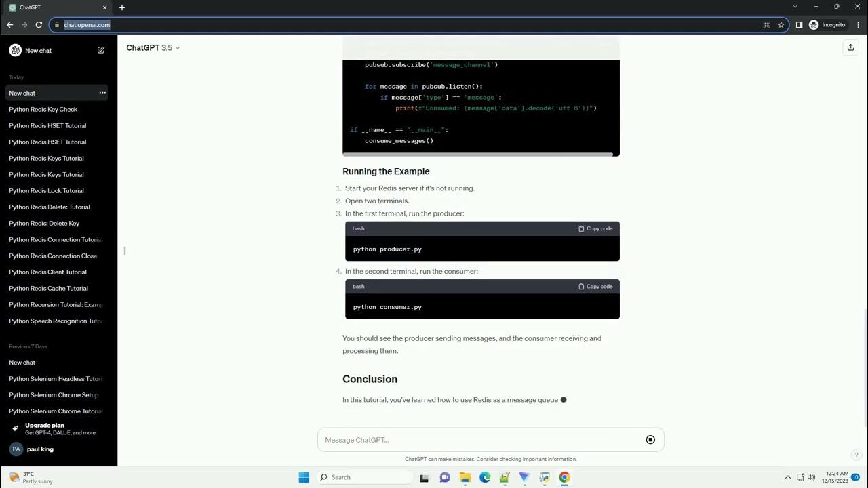
Task: Open the chat app icon in taskbar
Action: (x=445, y=477)
